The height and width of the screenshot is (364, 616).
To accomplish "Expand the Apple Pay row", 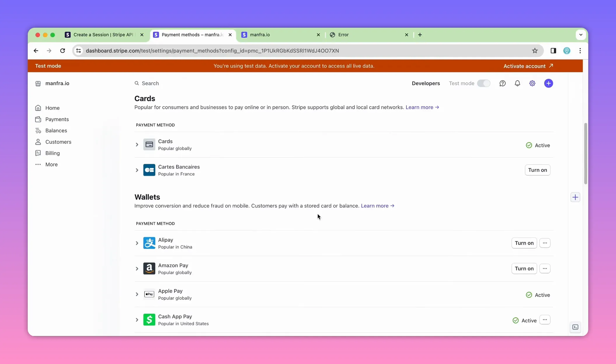I will (137, 294).
